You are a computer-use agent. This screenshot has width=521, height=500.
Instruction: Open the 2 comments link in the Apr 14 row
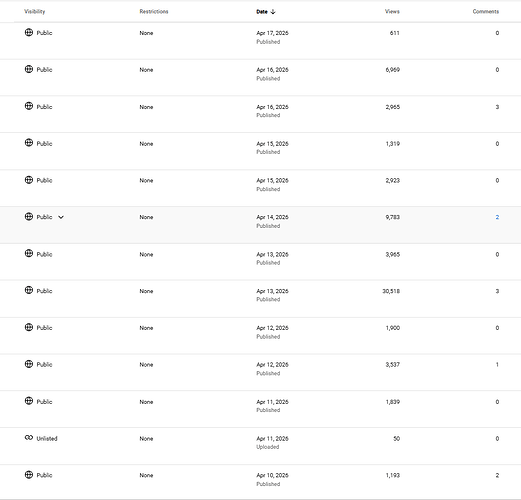coord(497,217)
